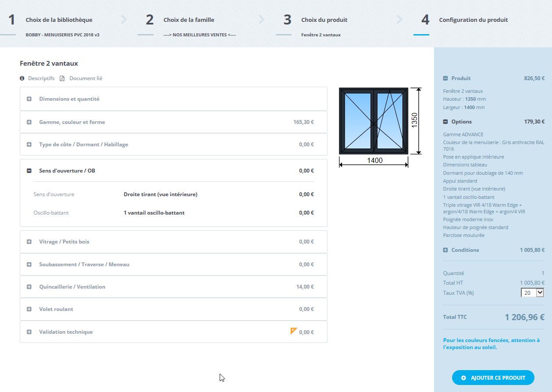This screenshot has height=392, width=552.
Task: Collapse the Produit section in summary
Action: [445, 78]
